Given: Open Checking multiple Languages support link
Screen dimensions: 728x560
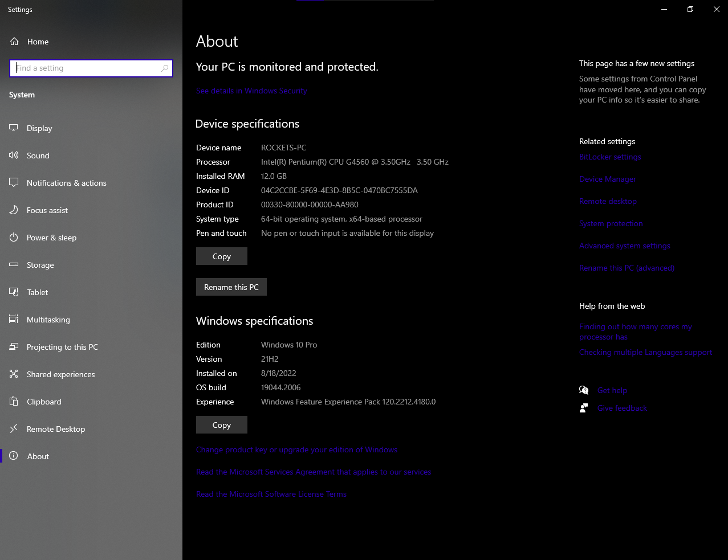Looking at the screenshot, I should pos(646,352).
